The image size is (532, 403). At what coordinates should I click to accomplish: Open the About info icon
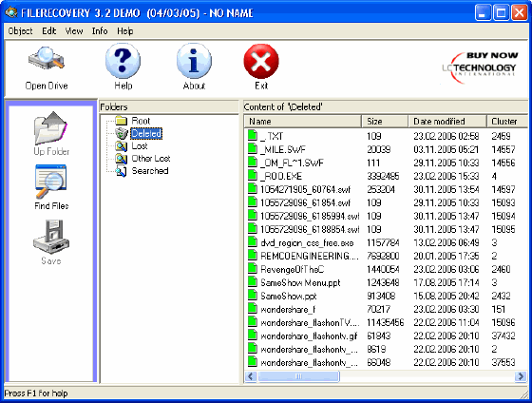pos(194,61)
